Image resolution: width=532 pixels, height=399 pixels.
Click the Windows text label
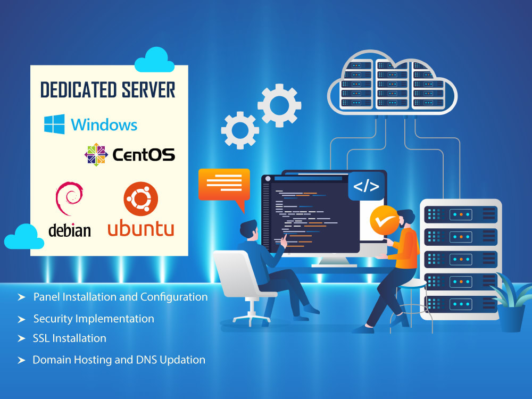pyautogui.click(x=103, y=124)
